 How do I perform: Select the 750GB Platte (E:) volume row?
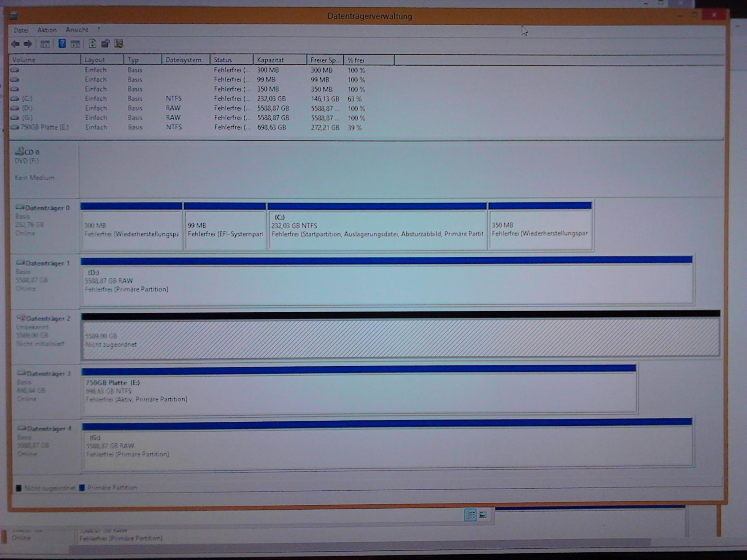[45, 127]
